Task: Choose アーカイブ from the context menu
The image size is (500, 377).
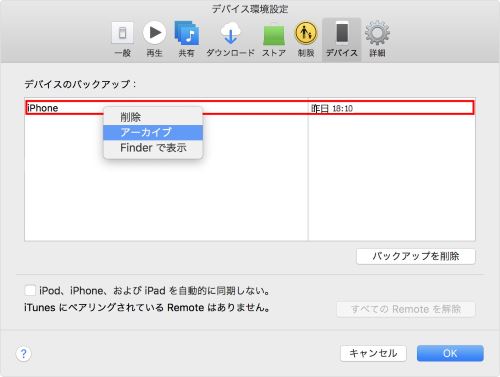Action: [x=153, y=133]
